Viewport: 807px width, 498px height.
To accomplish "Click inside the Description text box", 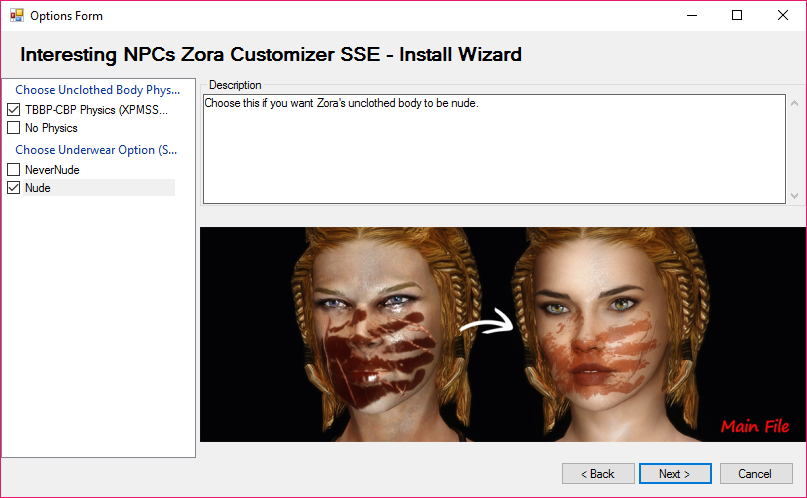I will [x=494, y=149].
